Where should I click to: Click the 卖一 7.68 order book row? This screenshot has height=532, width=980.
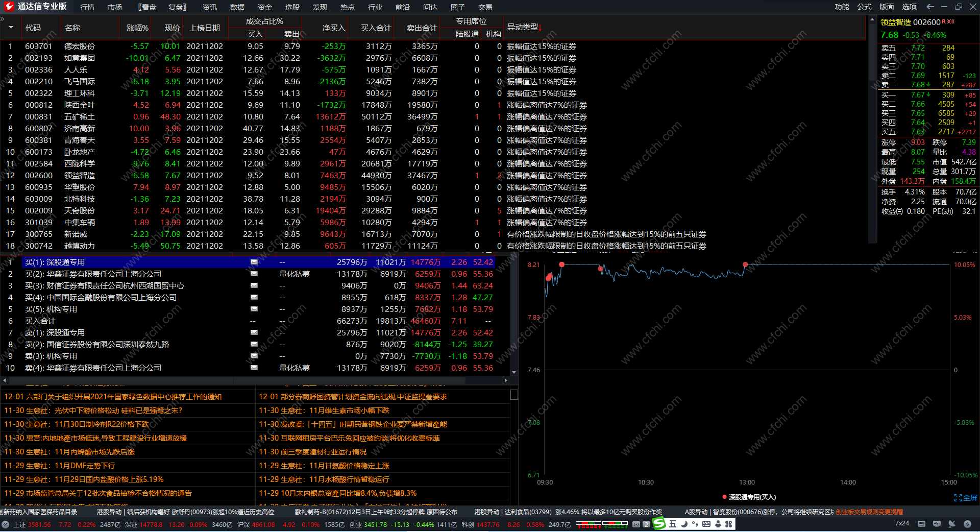(x=928, y=85)
